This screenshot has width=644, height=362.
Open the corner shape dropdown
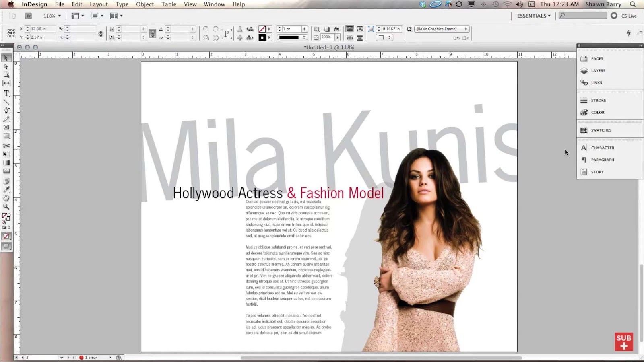pos(384,37)
